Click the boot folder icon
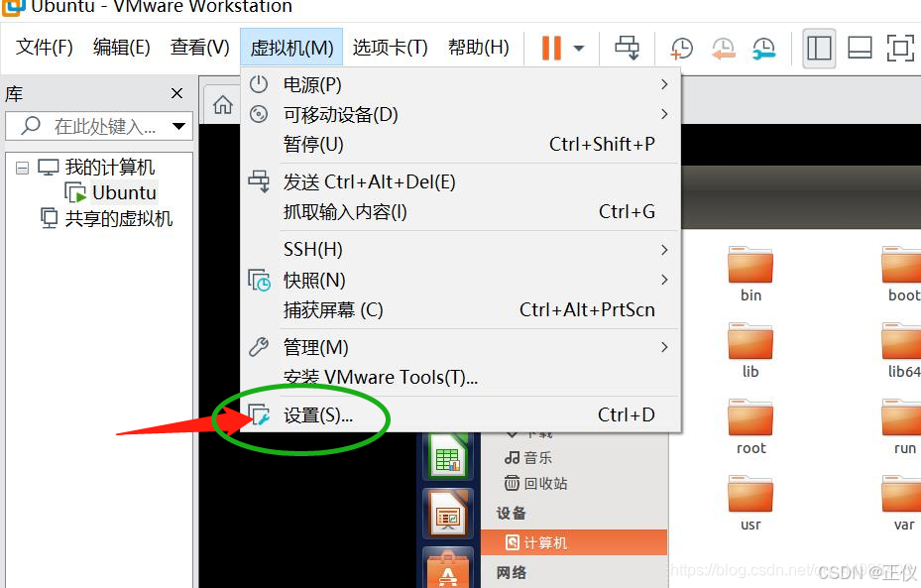Image resolution: width=921 pixels, height=588 pixels. click(x=902, y=265)
